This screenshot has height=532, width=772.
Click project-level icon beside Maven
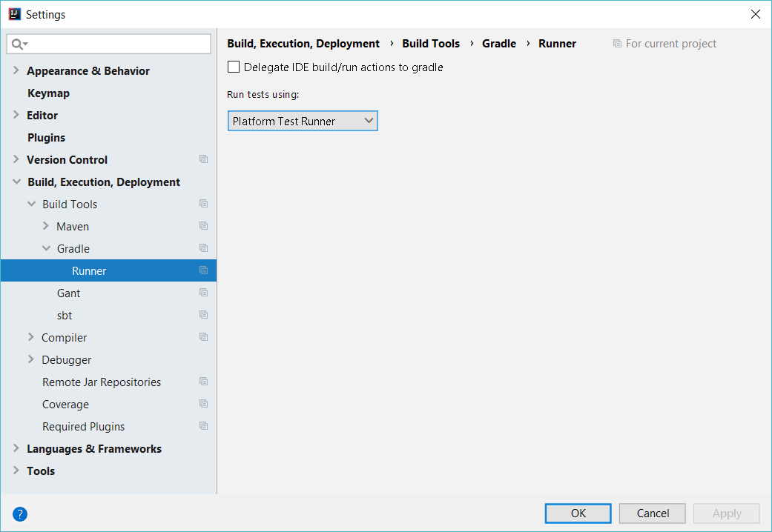pyautogui.click(x=203, y=225)
